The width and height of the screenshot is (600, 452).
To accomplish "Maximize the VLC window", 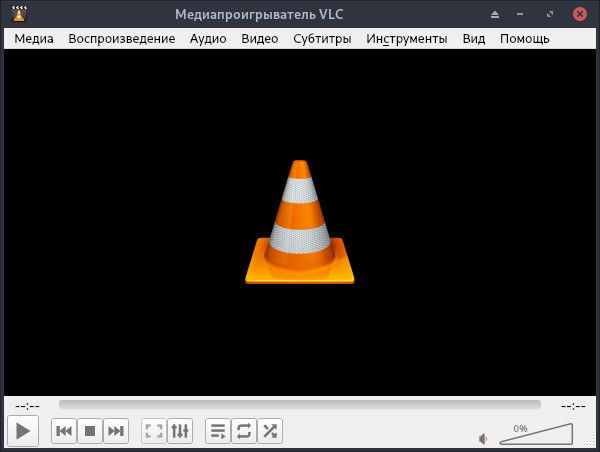I will tap(550, 15).
